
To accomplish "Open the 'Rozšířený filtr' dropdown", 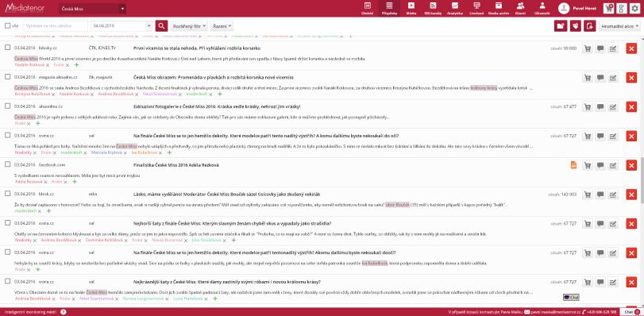I will [189, 26].
